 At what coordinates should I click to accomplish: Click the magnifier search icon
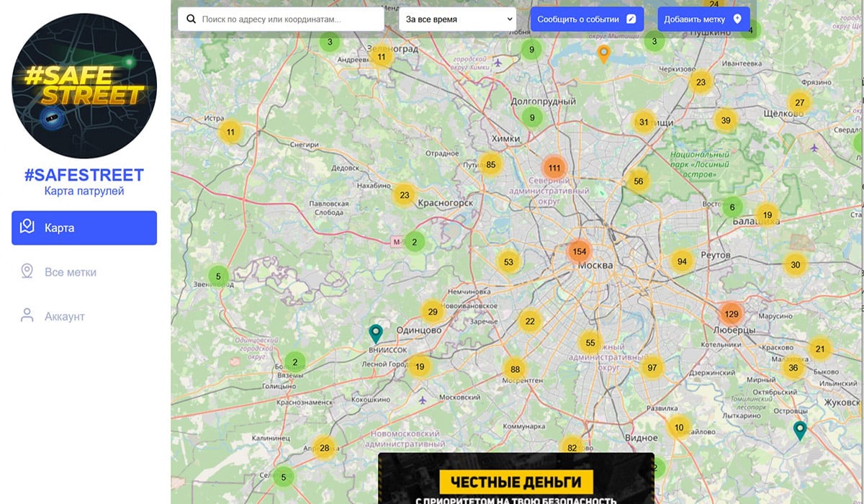(x=192, y=19)
